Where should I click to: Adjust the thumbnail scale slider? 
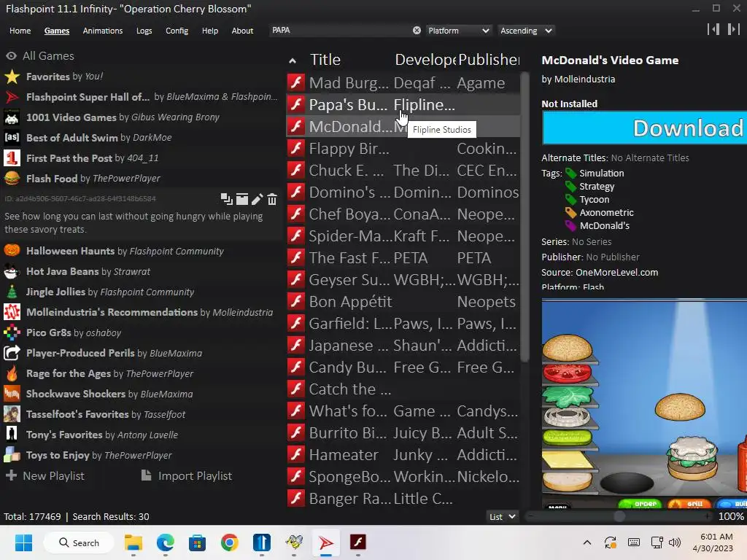[619, 516]
